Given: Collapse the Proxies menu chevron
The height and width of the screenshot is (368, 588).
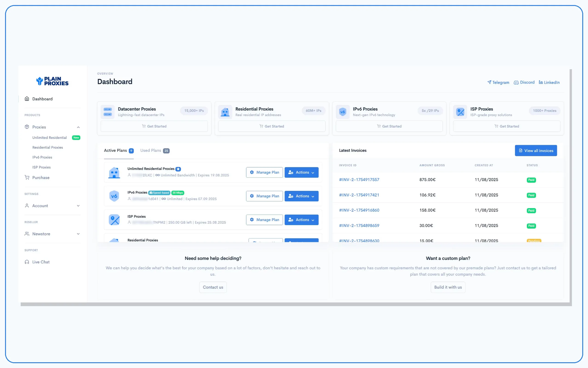Looking at the screenshot, I should (x=78, y=127).
